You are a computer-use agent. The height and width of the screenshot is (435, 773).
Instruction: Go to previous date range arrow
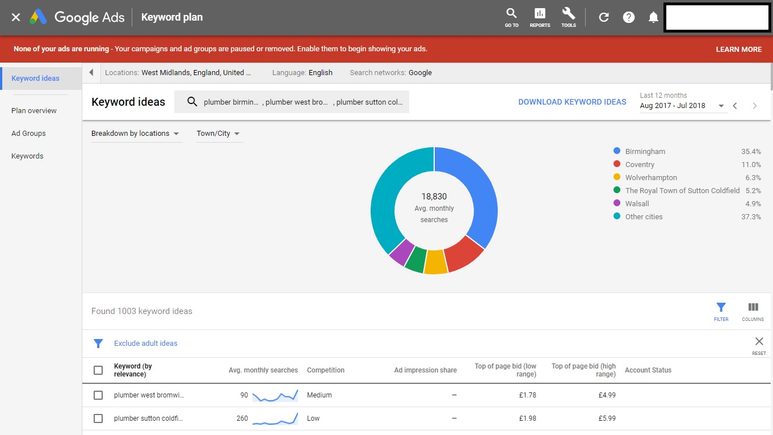tap(735, 106)
